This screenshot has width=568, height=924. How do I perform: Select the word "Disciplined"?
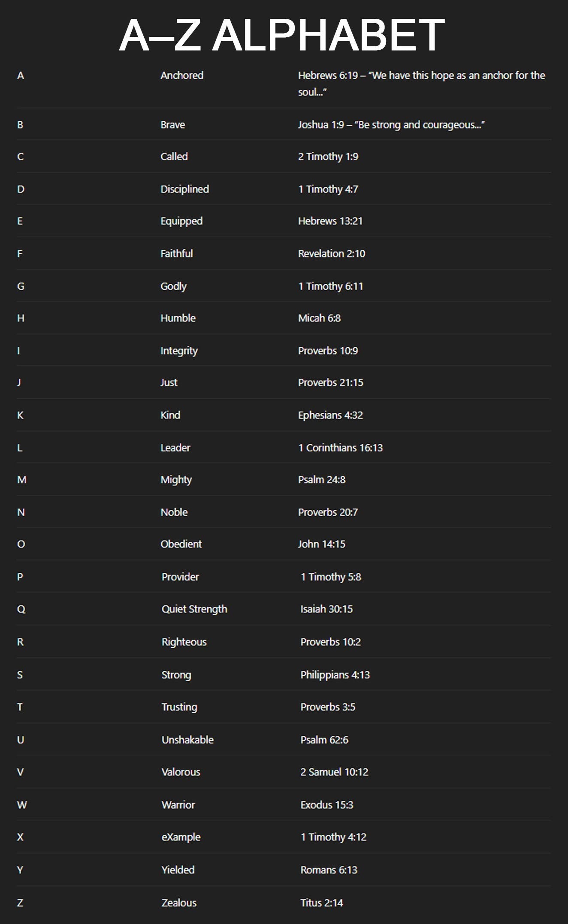pos(184,189)
